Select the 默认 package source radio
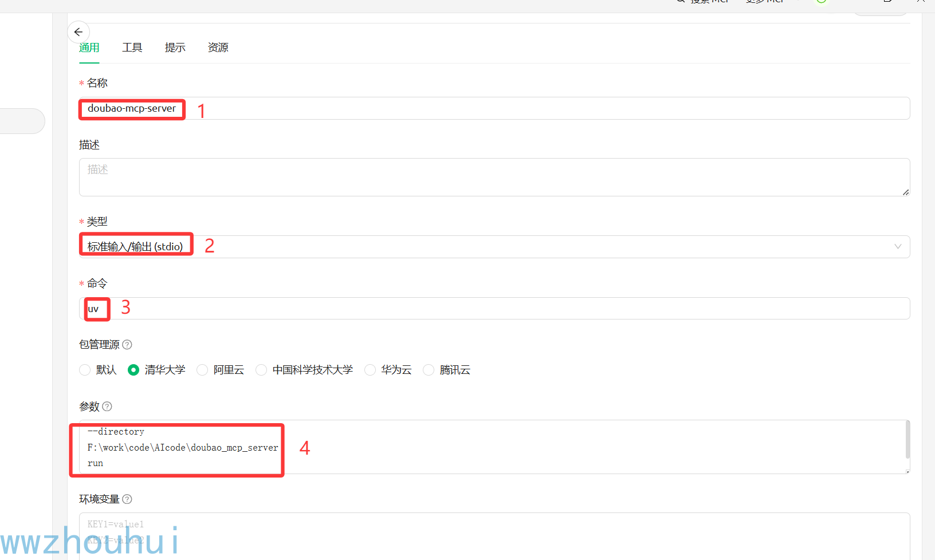 point(85,370)
